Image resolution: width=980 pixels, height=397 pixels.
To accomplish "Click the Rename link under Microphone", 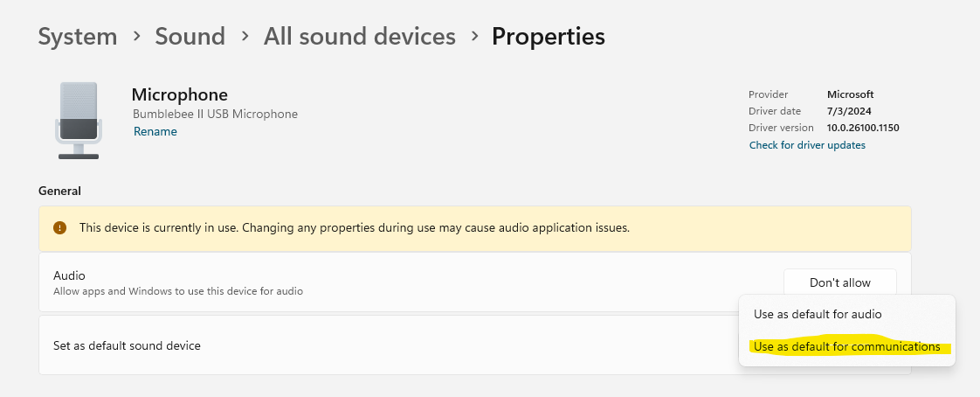I will click(x=155, y=132).
